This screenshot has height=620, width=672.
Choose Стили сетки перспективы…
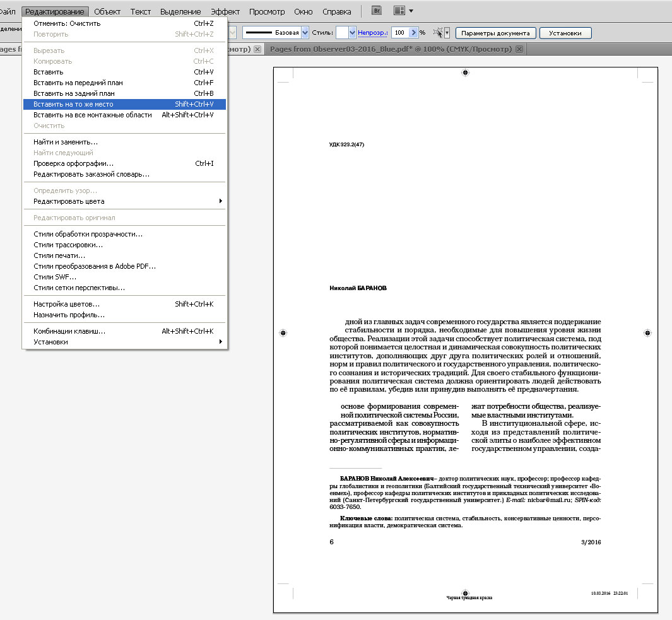click(124, 288)
